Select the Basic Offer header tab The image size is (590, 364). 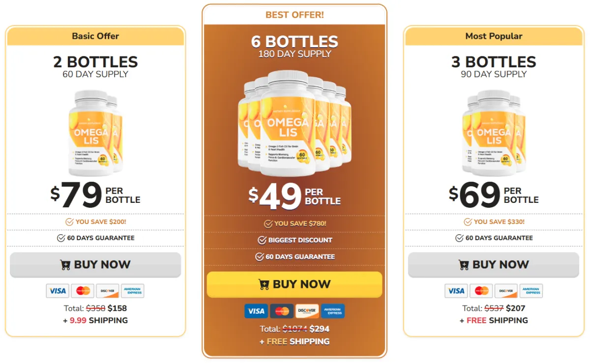[x=95, y=36]
